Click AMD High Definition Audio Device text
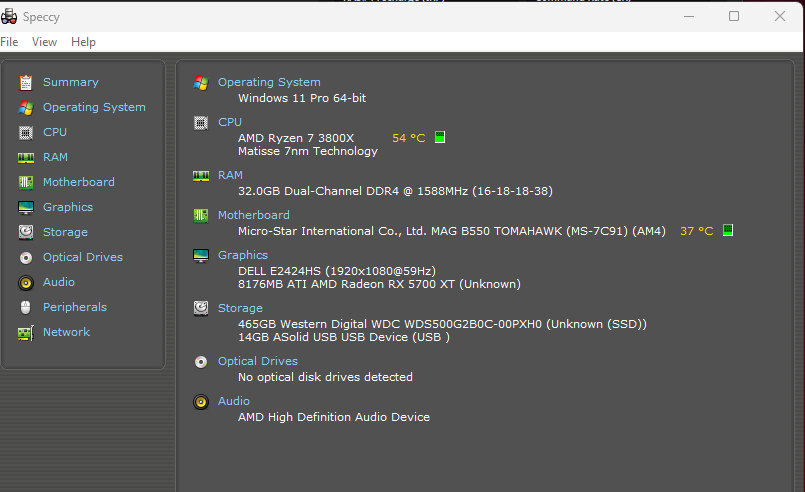 click(334, 417)
